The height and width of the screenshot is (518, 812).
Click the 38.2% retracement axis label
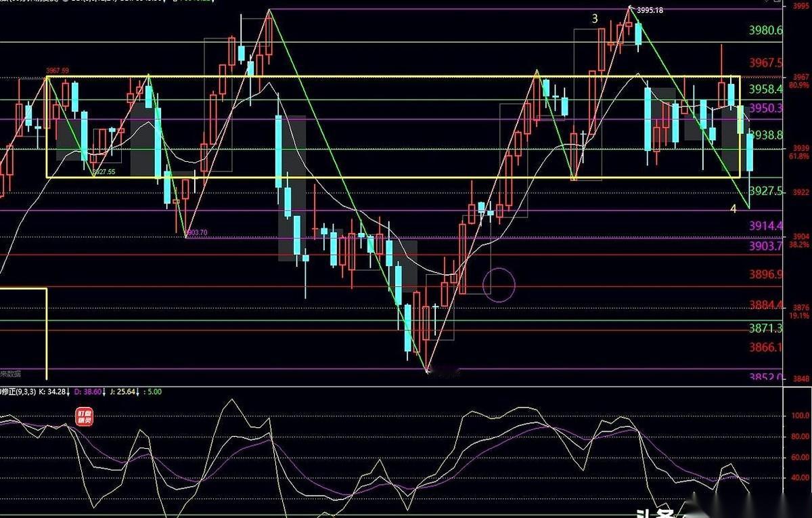point(798,244)
